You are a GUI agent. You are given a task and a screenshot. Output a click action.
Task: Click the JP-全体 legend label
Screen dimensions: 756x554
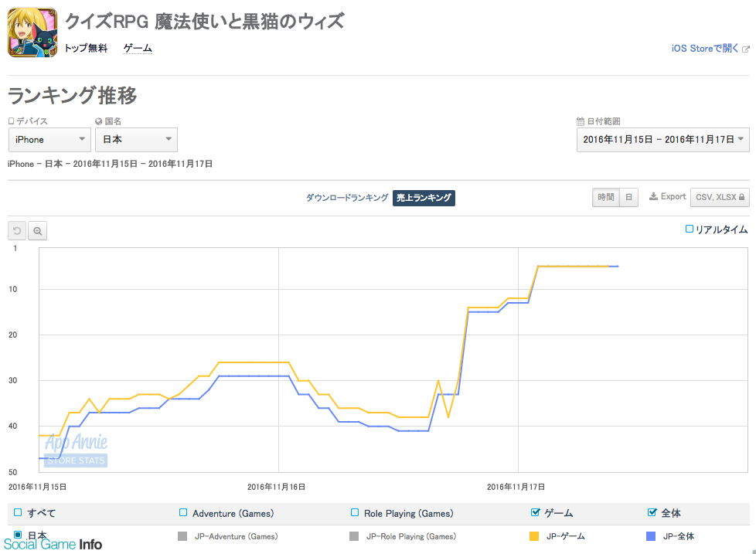pos(679,536)
